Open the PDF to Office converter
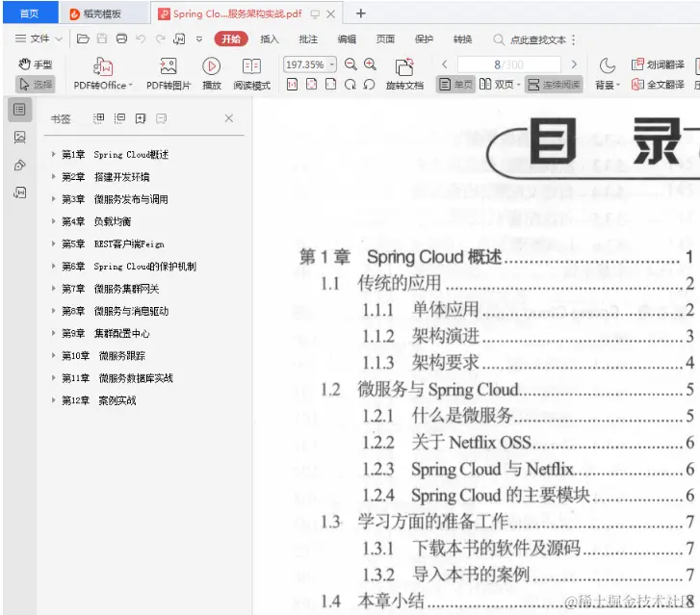 pos(103,74)
